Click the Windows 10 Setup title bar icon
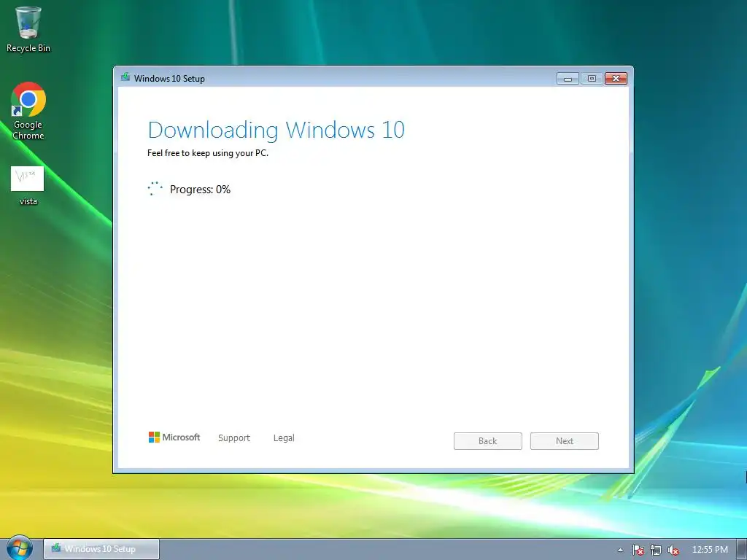 125,77
